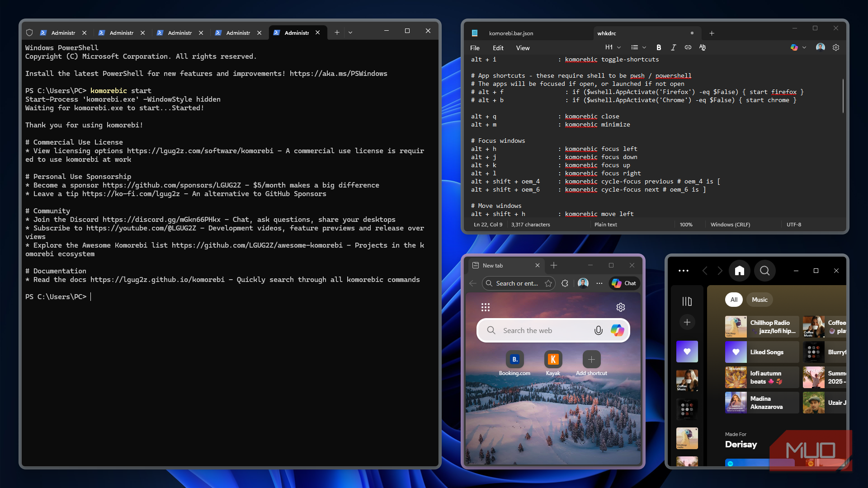The image size is (868, 488).
Task: Click Edge extensions puzzle icon
Action: coord(565,283)
